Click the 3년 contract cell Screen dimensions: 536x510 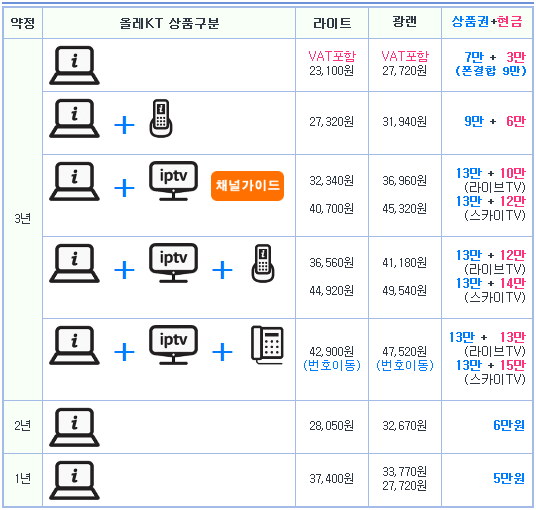[x=23, y=219]
